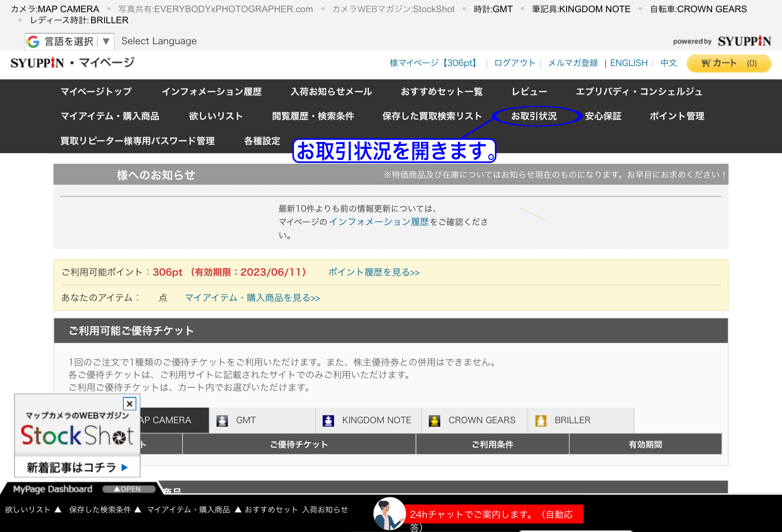Click the ご優待チケット column header

299,444
